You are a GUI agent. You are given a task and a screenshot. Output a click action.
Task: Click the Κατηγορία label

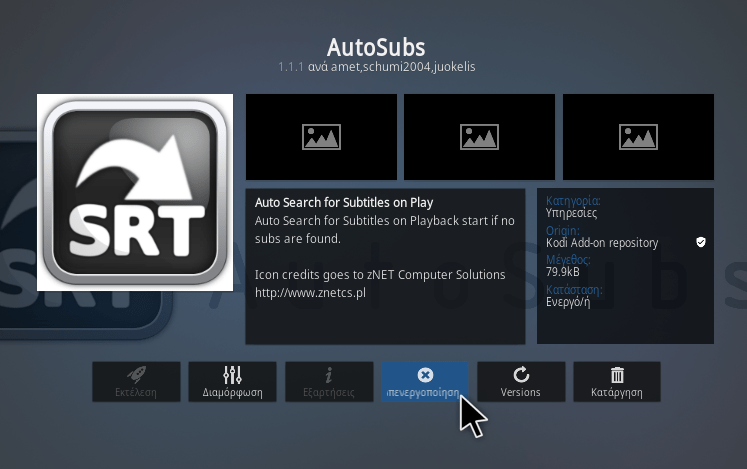(x=573, y=201)
